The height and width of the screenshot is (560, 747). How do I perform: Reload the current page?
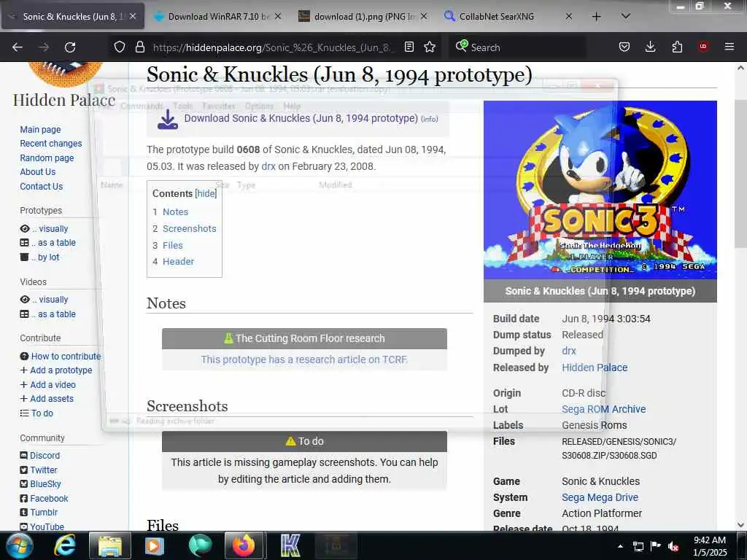(70, 47)
